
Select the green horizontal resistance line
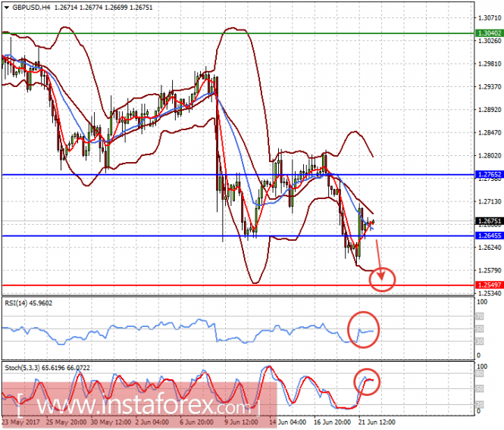tap(227, 33)
